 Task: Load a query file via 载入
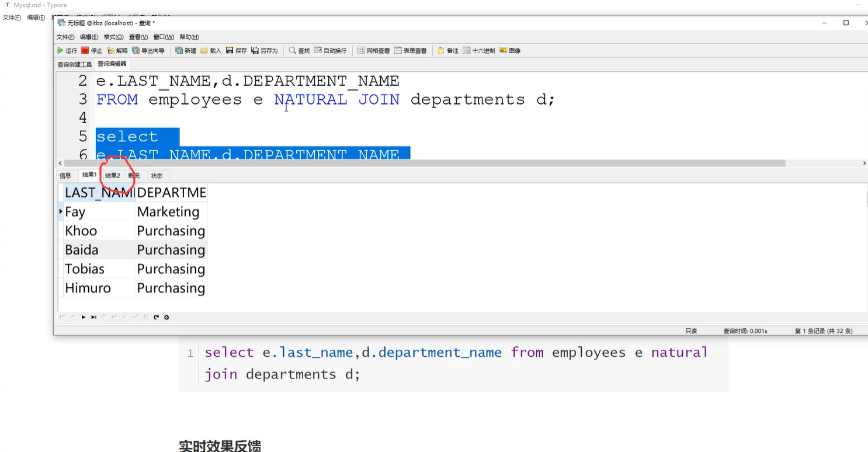211,51
